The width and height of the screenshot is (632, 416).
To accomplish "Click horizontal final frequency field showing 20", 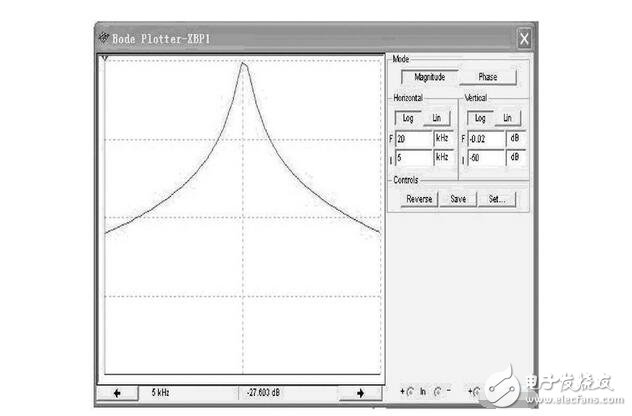I will point(412,138).
